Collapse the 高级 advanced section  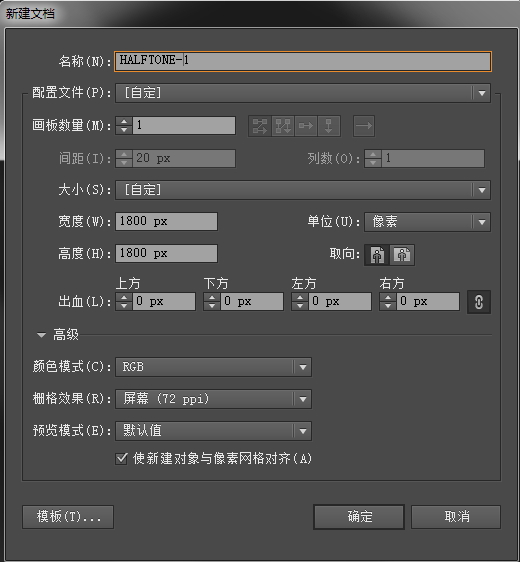[41, 335]
